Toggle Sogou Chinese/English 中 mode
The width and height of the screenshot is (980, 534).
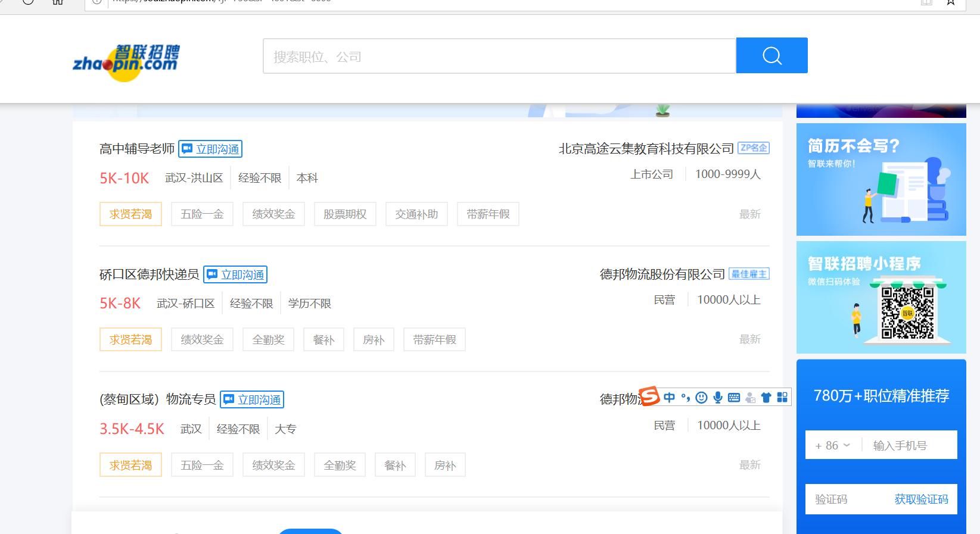click(670, 397)
